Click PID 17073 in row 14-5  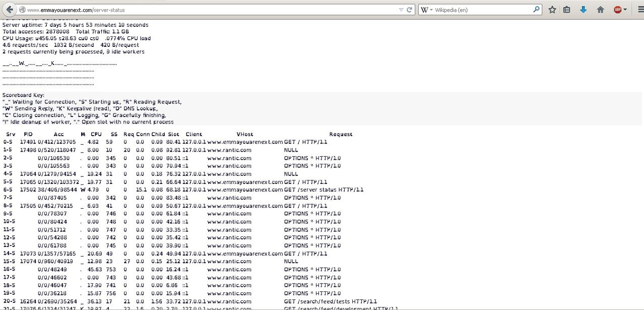(28, 254)
